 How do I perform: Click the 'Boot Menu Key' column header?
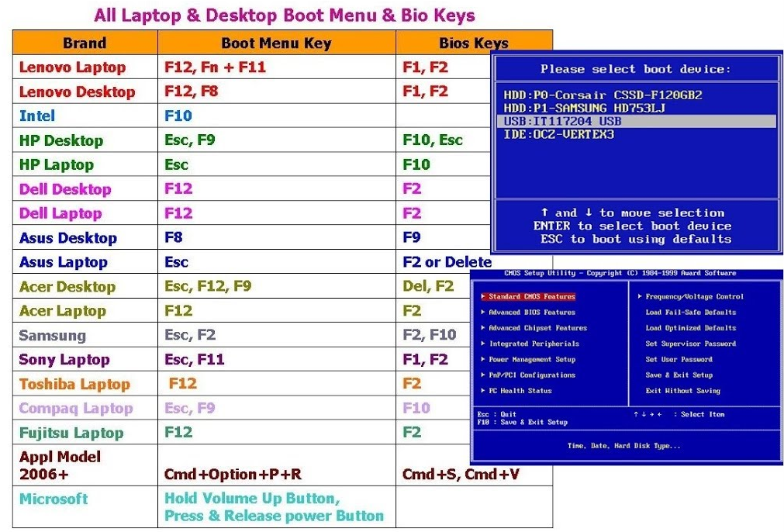276,43
